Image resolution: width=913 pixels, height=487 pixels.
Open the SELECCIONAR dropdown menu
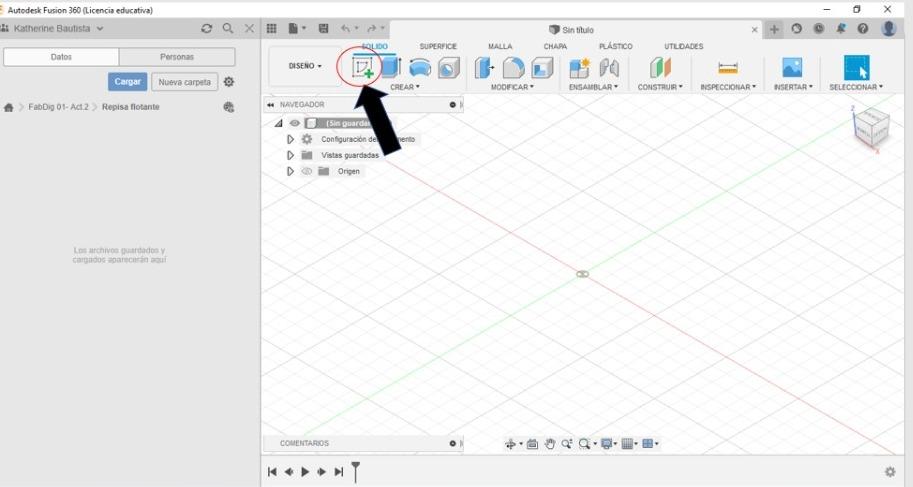tap(856, 87)
